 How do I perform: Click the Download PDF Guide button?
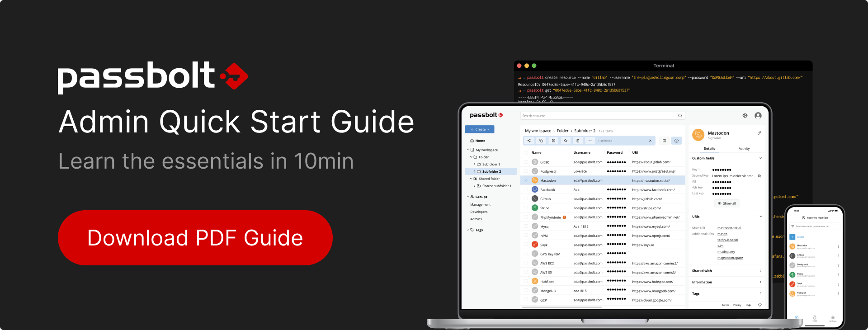(x=195, y=238)
